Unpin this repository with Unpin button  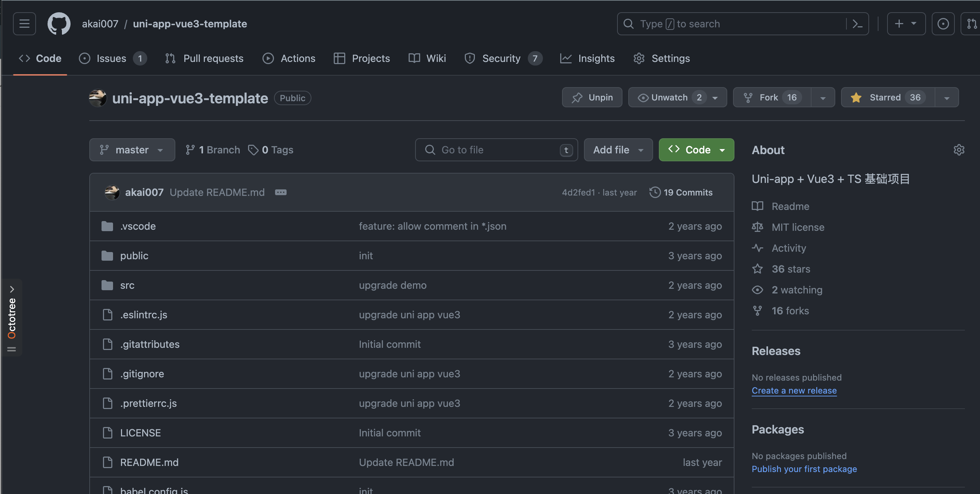592,98
